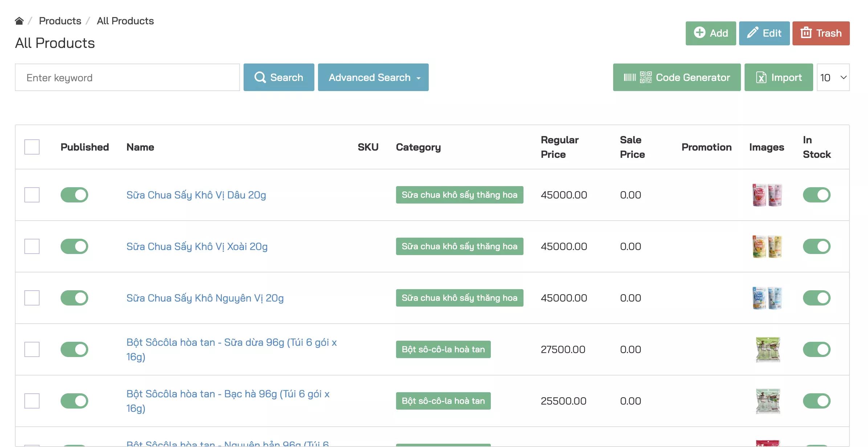Tick the select-all checkbox in the table header
This screenshot has height=447, width=868.
(x=32, y=147)
